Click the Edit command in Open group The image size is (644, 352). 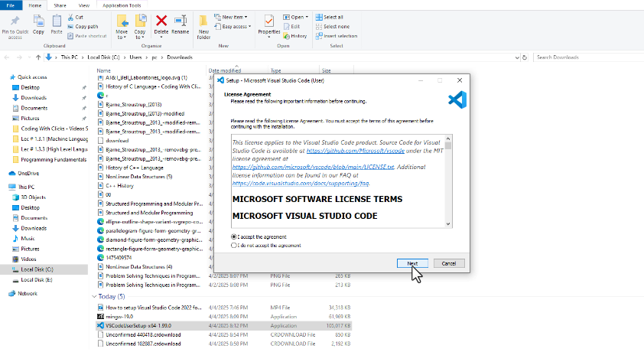291,27
